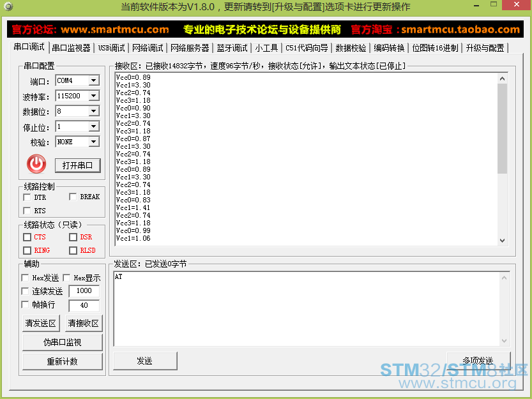The width and height of the screenshot is (532, 399).
Task: Click the 清发送区 button
Action: point(41,323)
